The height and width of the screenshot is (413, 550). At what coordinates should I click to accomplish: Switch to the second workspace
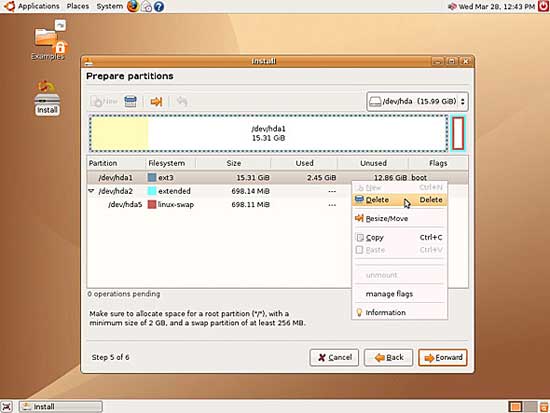click(530, 407)
